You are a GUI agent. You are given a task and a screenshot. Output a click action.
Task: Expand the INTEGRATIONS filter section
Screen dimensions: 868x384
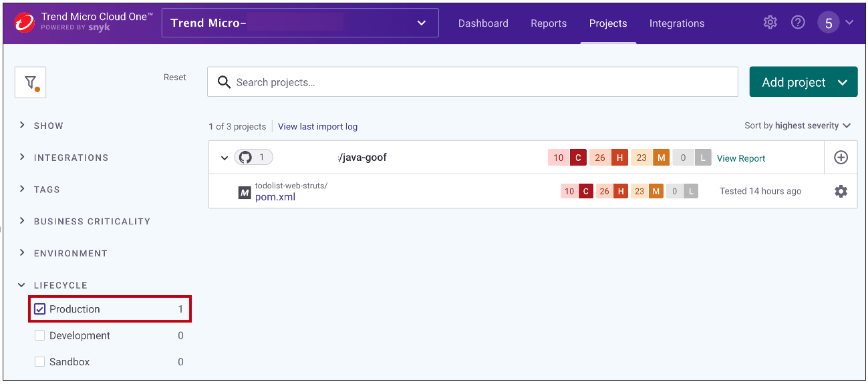pos(63,158)
